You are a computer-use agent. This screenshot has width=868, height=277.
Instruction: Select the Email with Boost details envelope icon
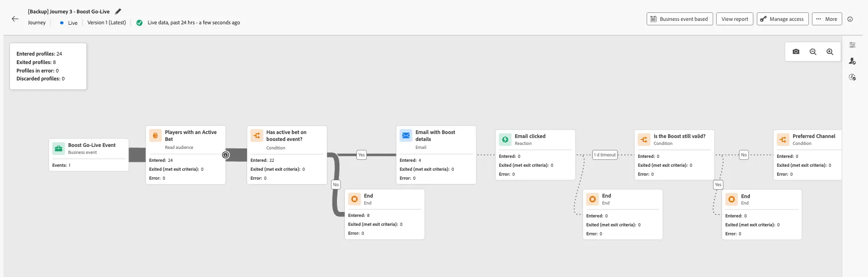click(x=406, y=135)
